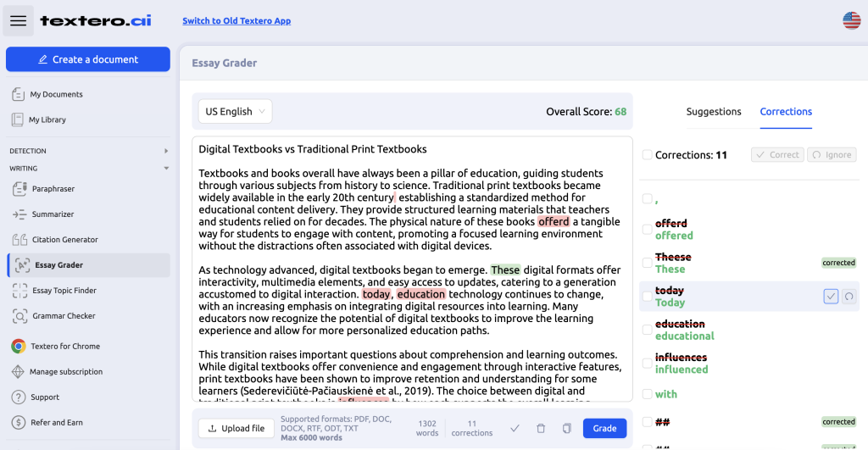Click inside the essay text editor
Image resolution: width=868 pixels, height=450 pixels.
click(x=413, y=269)
